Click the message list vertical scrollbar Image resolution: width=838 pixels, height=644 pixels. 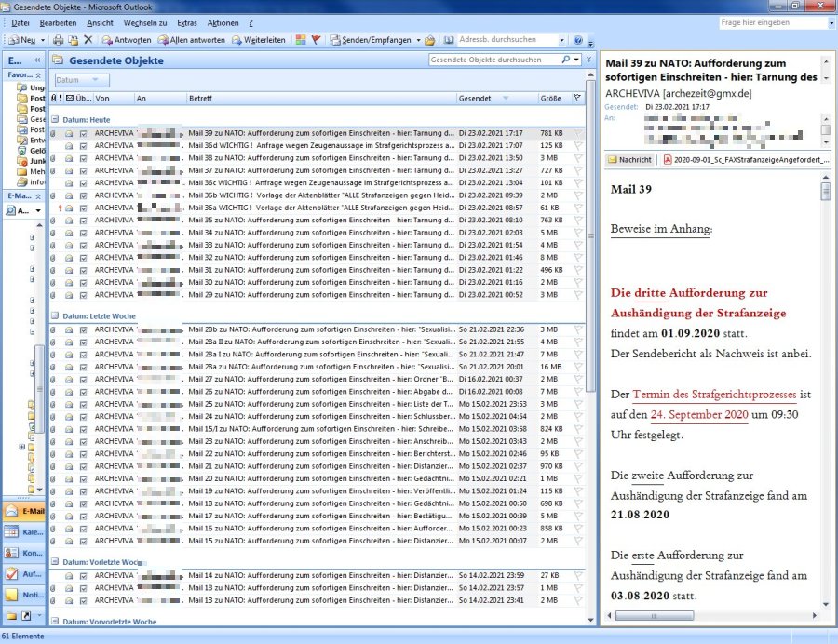coord(590,347)
